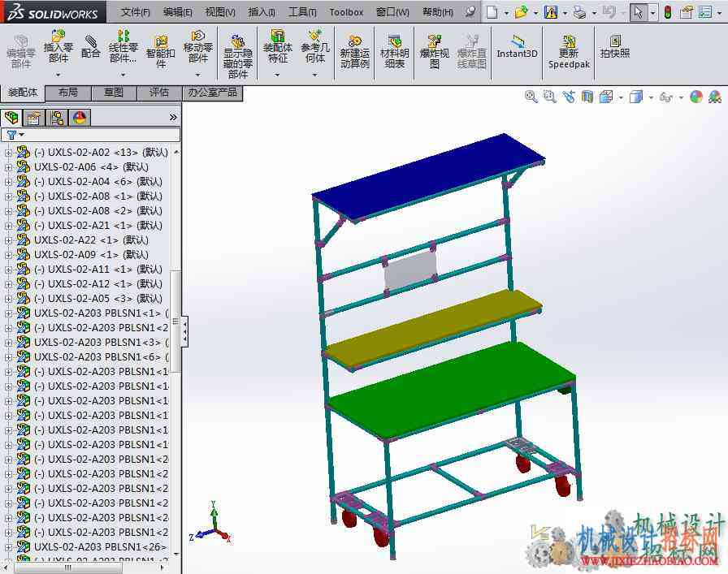Toggle Show Hidden Components (显示隐藏的零部件)
The height and width of the screenshot is (574, 728).
pyautogui.click(x=238, y=57)
